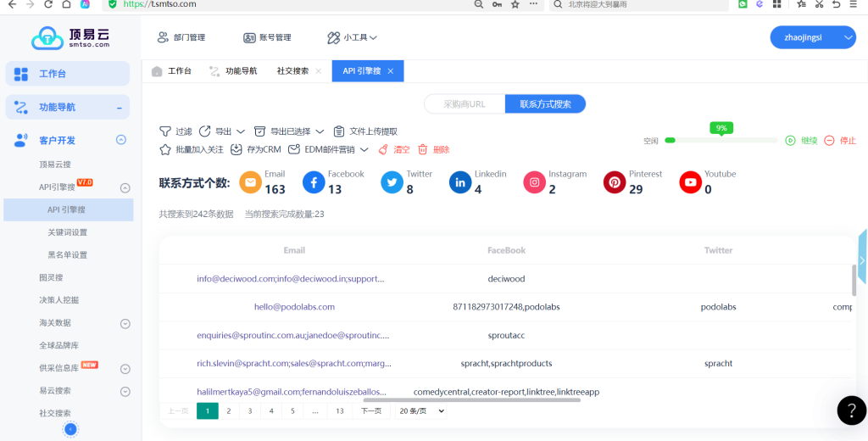This screenshot has width=868, height=441.
Task: Open the black help question-mark bubble
Action: 851,410
